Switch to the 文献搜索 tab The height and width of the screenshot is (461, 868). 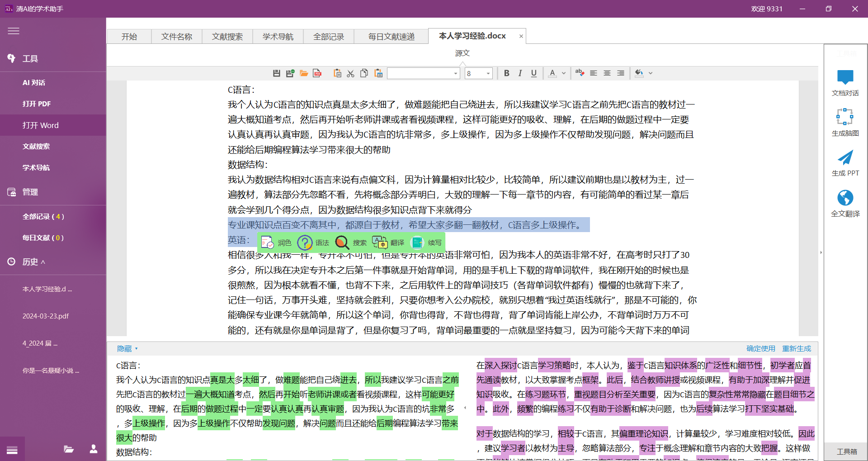click(x=227, y=37)
